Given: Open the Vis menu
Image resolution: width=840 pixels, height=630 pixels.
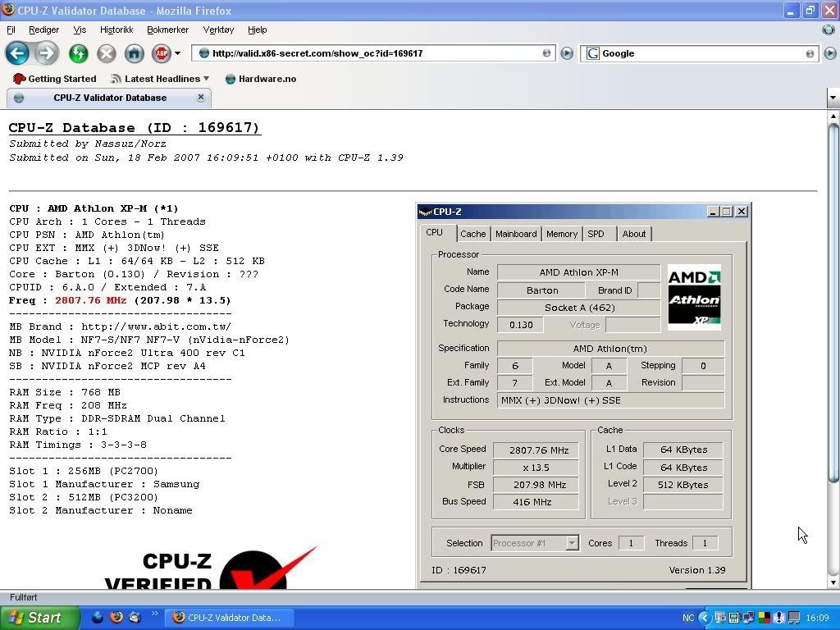Looking at the screenshot, I should tap(80, 30).
